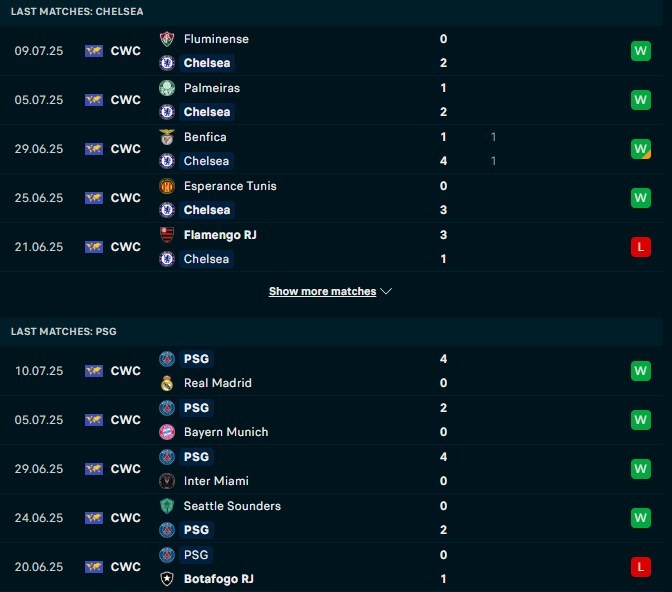Expand Show more matches chevron
The height and width of the screenshot is (592, 672).
tap(386, 291)
